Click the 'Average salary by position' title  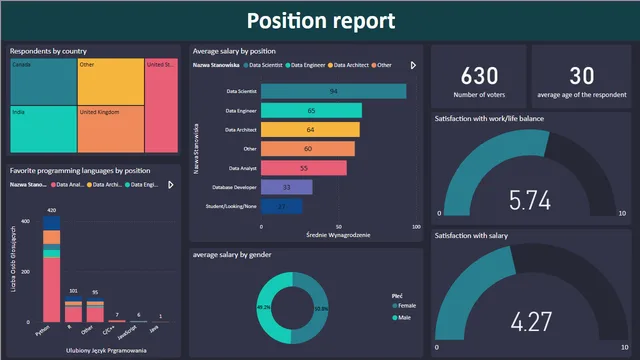pyautogui.click(x=234, y=51)
